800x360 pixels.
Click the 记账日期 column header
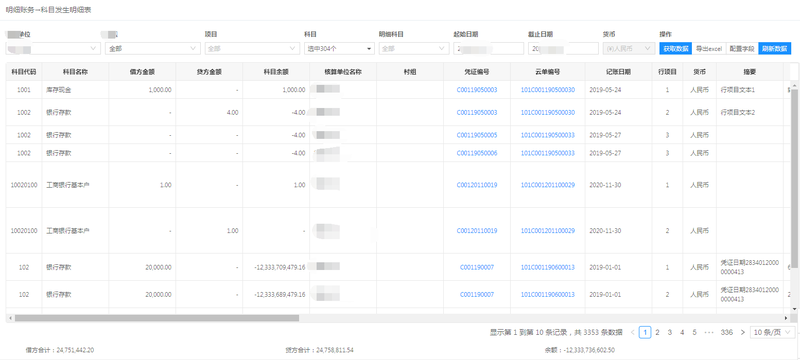[618, 72]
